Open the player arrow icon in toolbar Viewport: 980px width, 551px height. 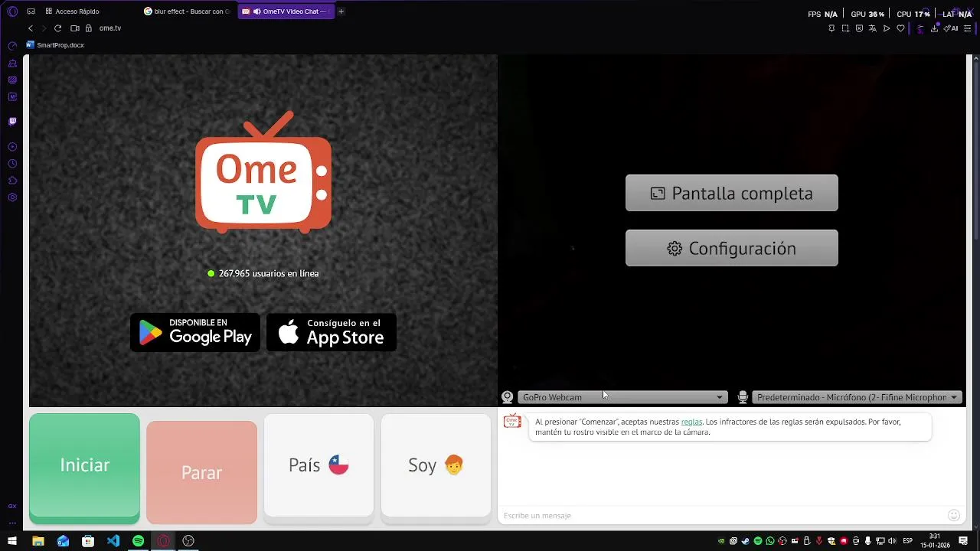coord(887,28)
